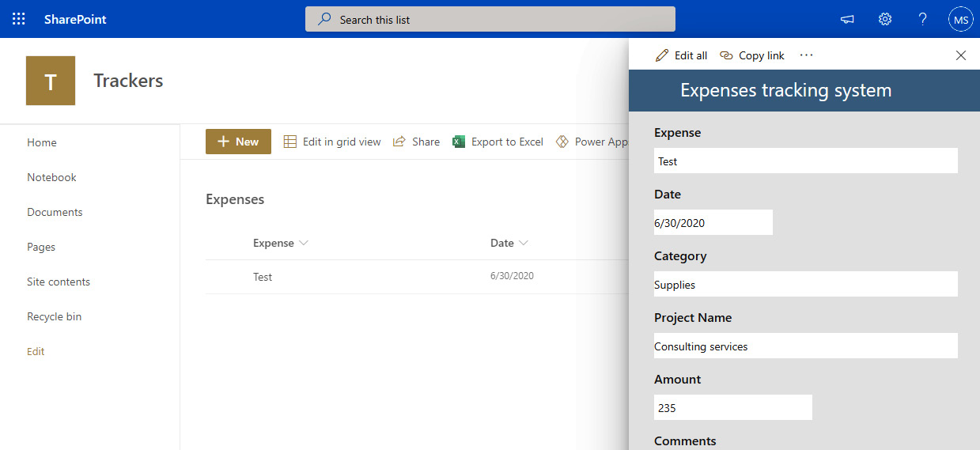Click the New item button
This screenshot has width=980, height=450.
tap(238, 142)
